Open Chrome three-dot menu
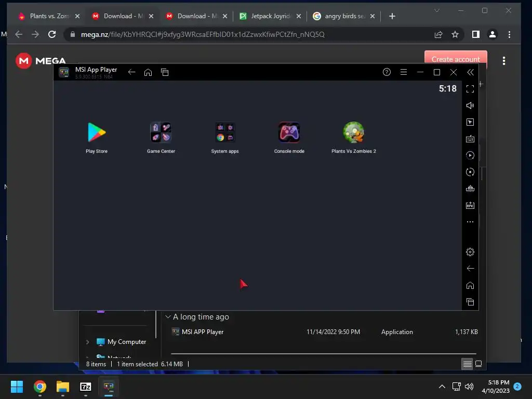Image resolution: width=532 pixels, height=399 pixels. coord(509,34)
